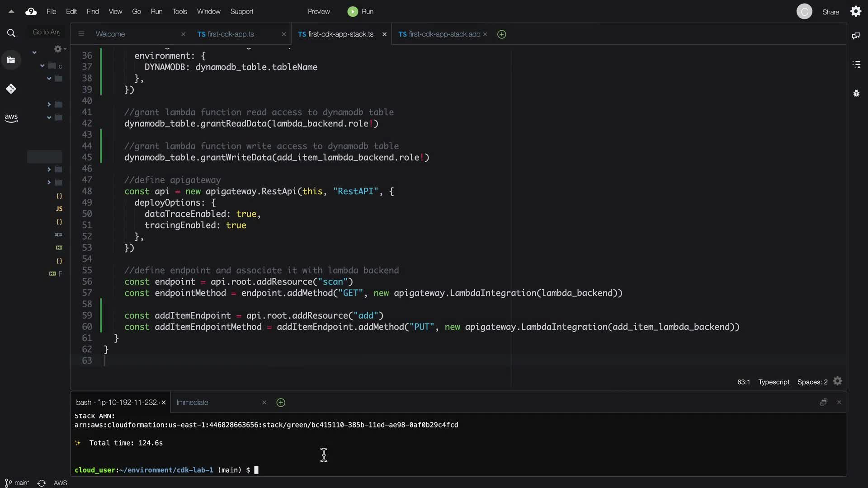Open Cloud9 preferences gear in top-right
Image resolution: width=868 pixels, height=488 pixels.
[856, 11]
